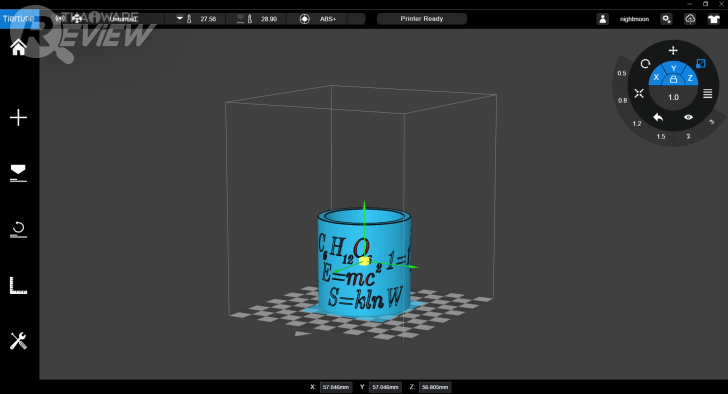Click the X dimension field 57.046mm
Image resolution: width=728 pixels, height=394 pixels.
336,387
